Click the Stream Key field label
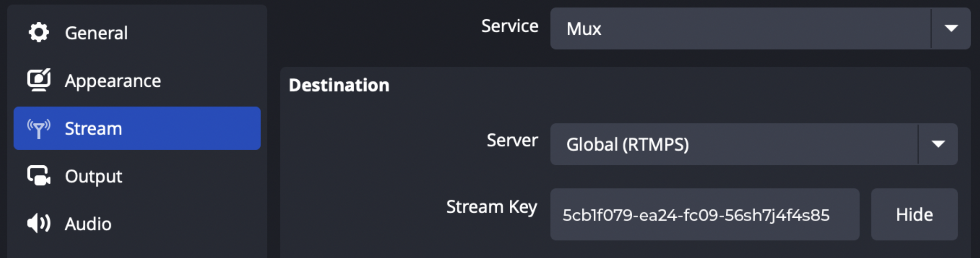Viewport: 980px width, 258px height. (492, 207)
